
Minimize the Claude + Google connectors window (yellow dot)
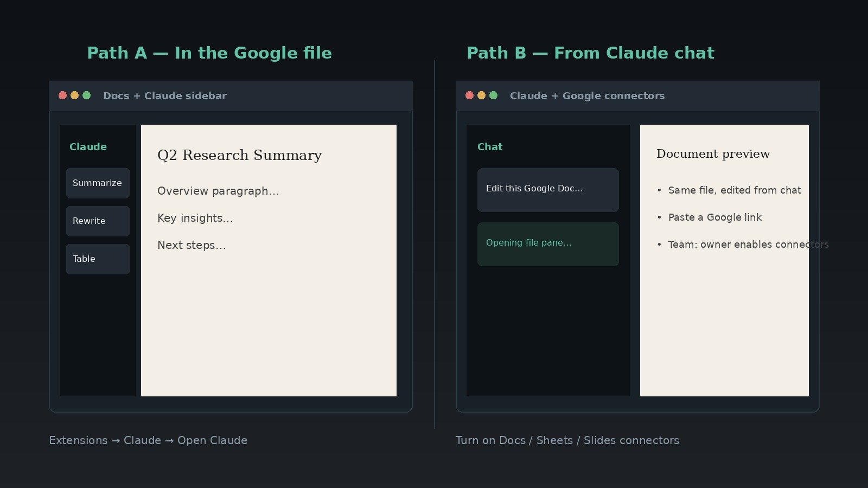481,95
